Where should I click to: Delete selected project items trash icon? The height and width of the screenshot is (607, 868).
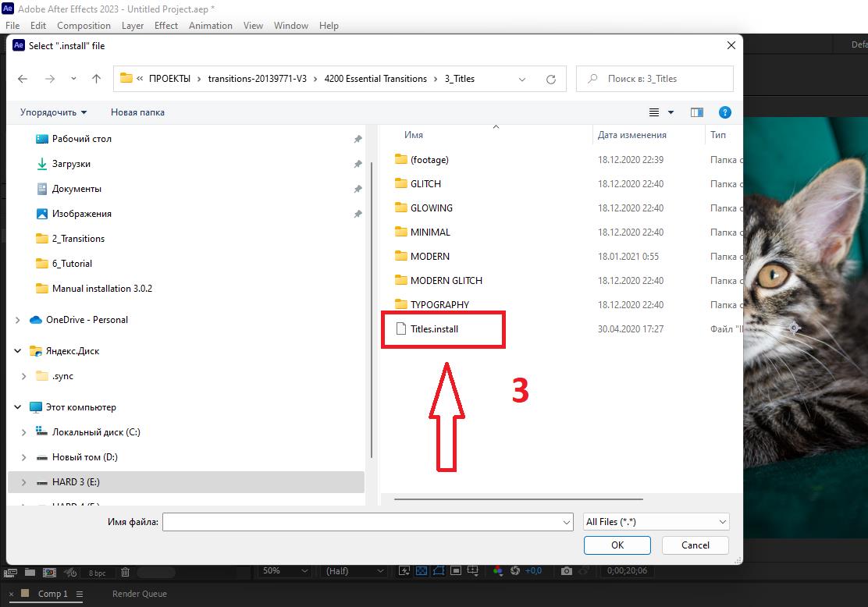tap(125, 572)
